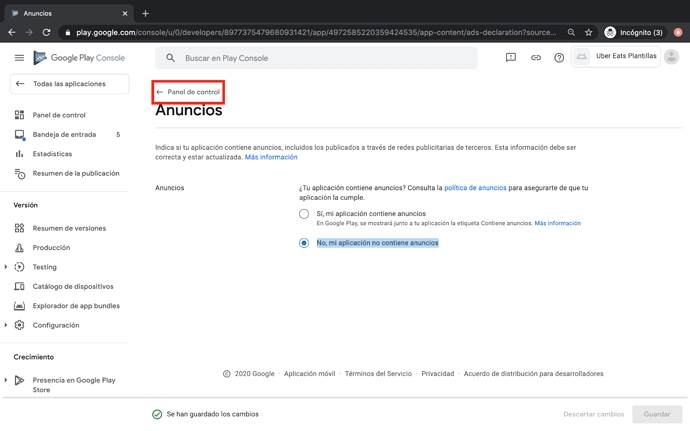Reload the page in browser

click(46, 32)
